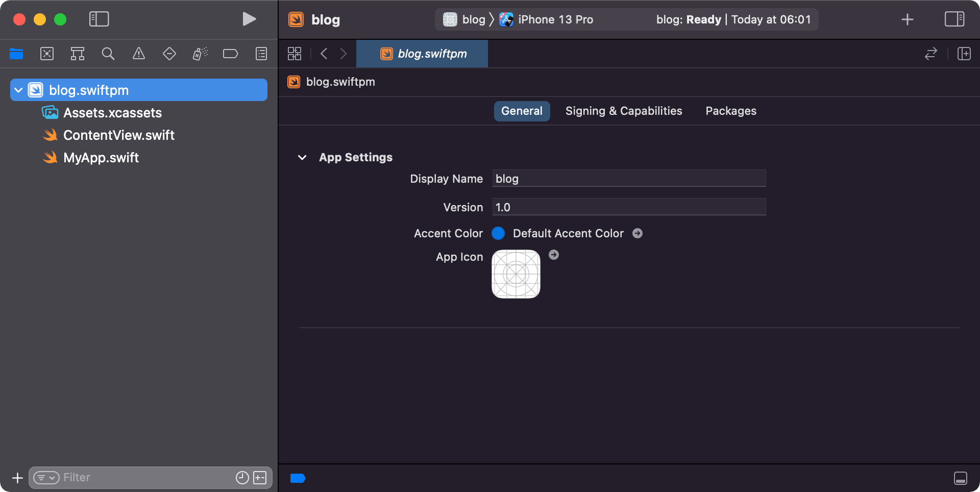The image size is (980, 492).
Task: Run the project with the play button
Action: pyautogui.click(x=249, y=19)
